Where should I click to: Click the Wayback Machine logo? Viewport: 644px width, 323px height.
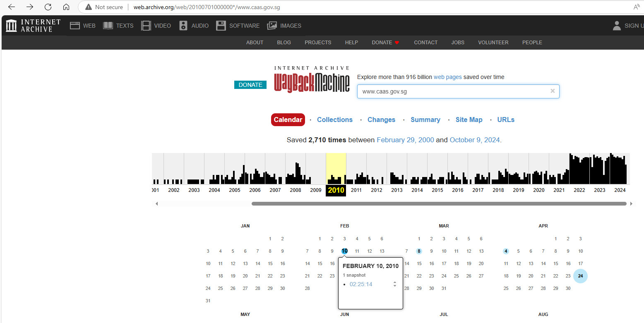(312, 79)
